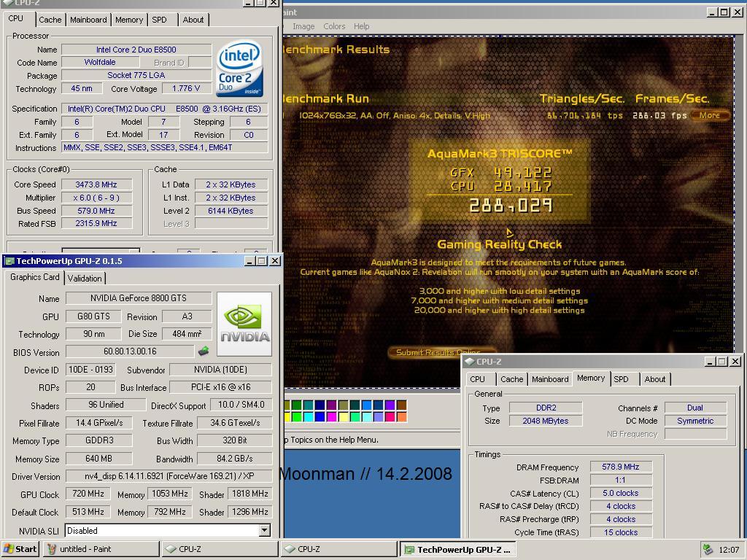The height and width of the screenshot is (560, 747).
Task: Open the SPD tab in the lower CPU-Z window
Action: [x=621, y=379]
